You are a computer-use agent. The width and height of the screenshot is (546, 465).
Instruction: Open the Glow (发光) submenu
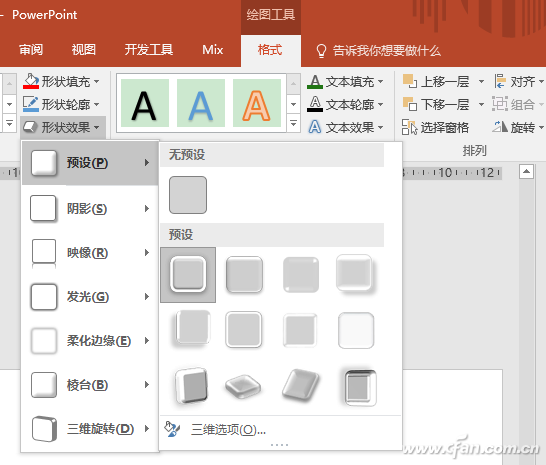point(90,297)
